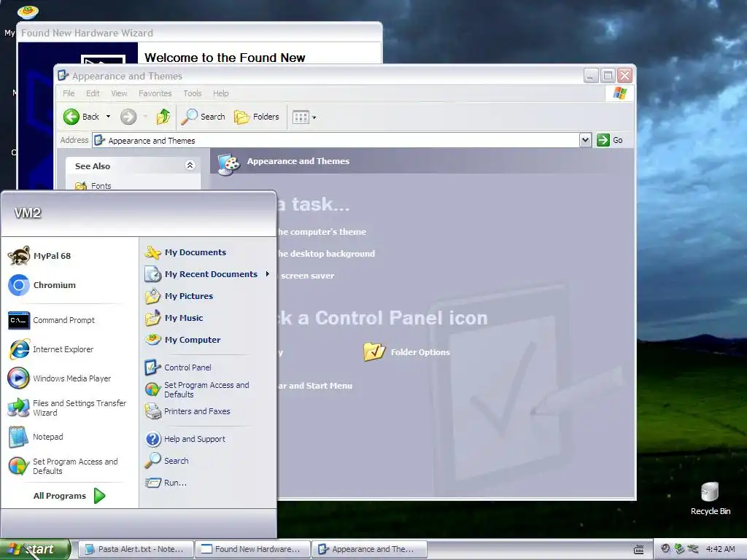Click the Start button
The width and height of the screenshot is (747, 560).
click(x=35, y=549)
